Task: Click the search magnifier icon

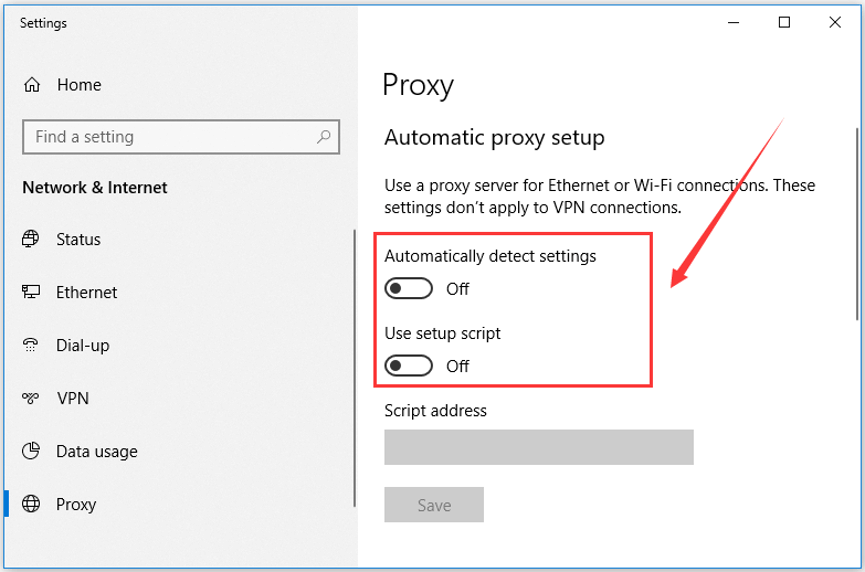Action: coord(324,136)
